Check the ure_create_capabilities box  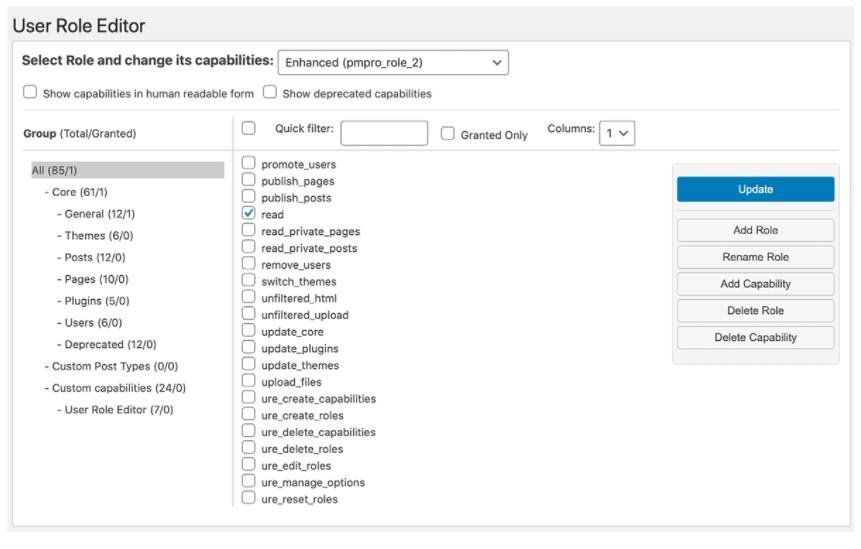249,397
